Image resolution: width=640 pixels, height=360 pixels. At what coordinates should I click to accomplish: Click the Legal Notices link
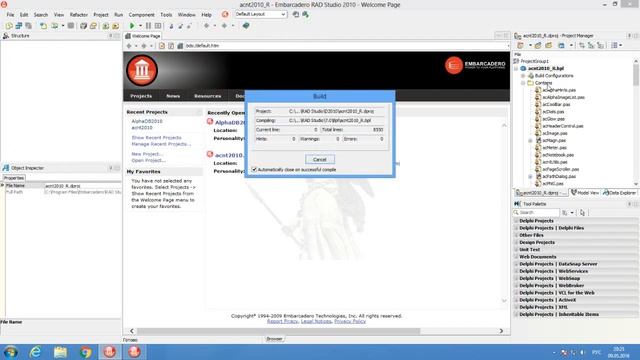(316, 322)
